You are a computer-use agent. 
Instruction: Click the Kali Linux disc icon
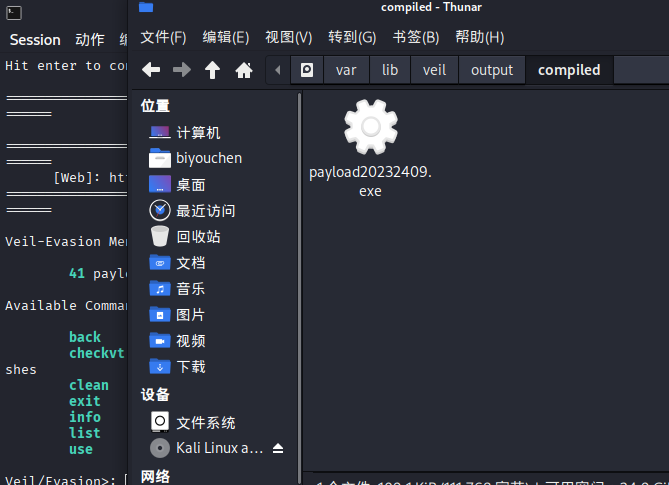(160, 448)
